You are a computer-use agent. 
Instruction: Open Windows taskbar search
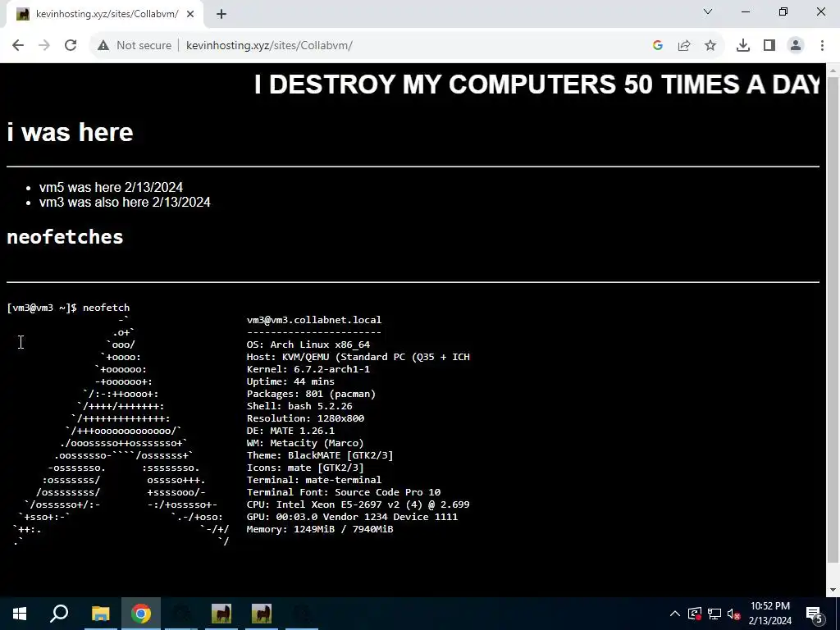point(59,614)
